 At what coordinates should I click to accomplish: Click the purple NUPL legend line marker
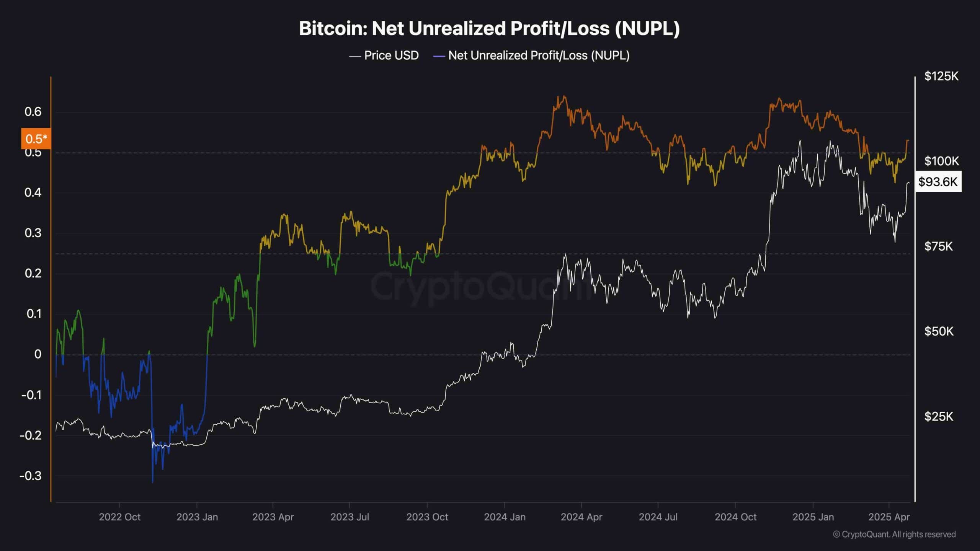tap(439, 56)
